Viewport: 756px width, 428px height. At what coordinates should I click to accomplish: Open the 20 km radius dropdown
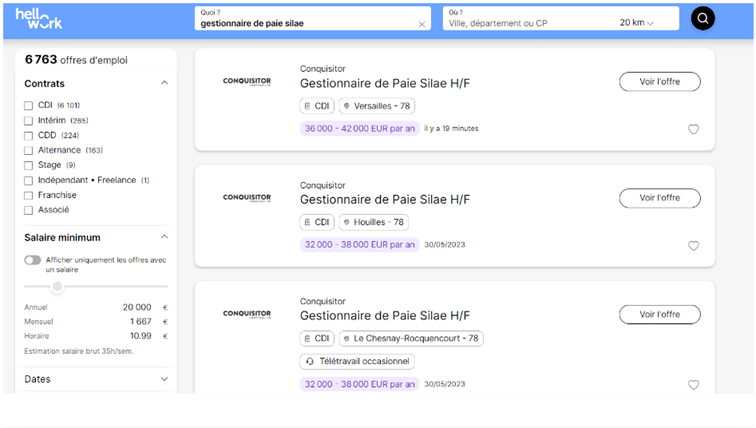(636, 23)
